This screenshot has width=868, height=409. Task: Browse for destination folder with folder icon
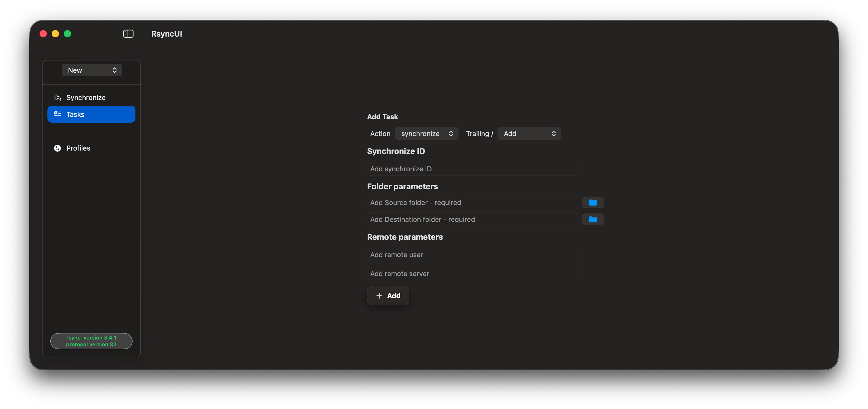point(593,220)
